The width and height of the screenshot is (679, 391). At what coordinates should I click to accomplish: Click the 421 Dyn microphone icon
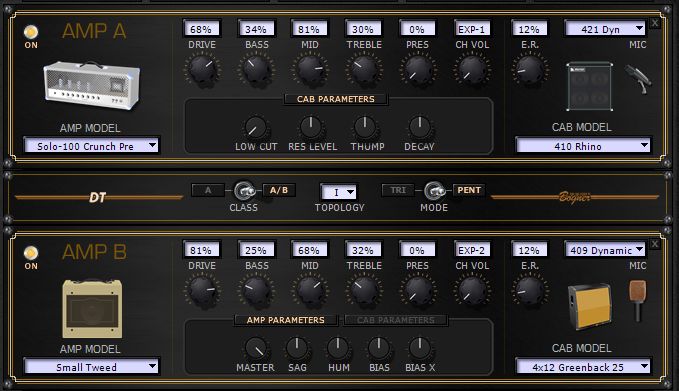638,78
